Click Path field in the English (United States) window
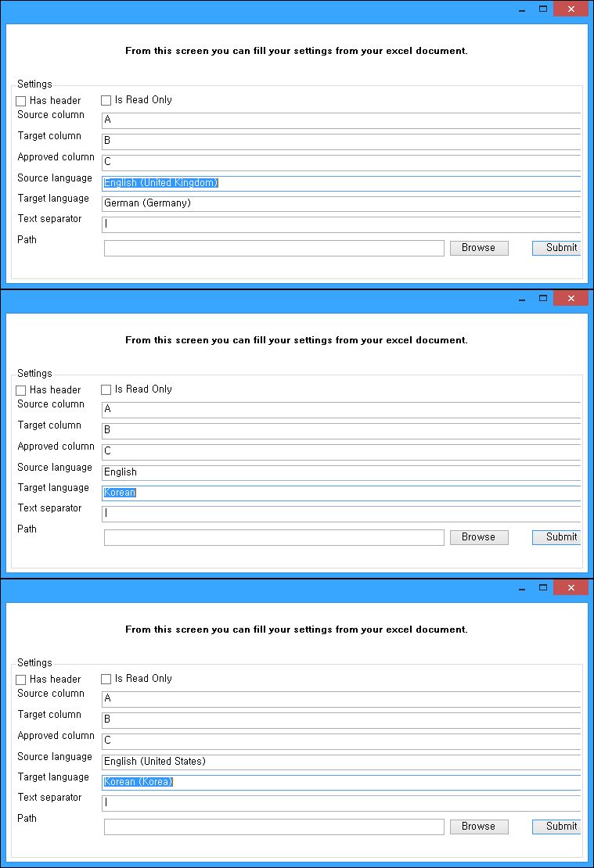This screenshot has height=868, width=594. (274, 827)
